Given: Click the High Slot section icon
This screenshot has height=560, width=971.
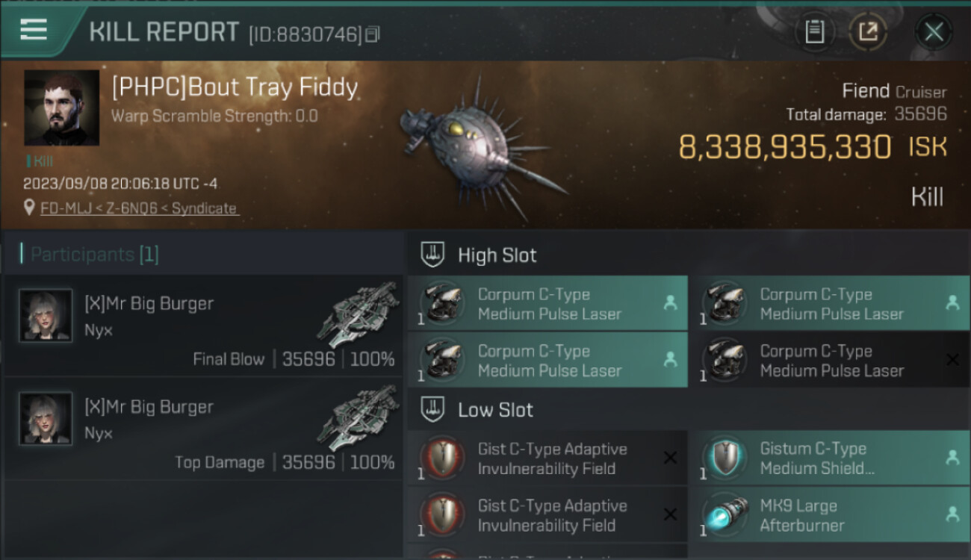Looking at the screenshot, I should click(433, 255).
